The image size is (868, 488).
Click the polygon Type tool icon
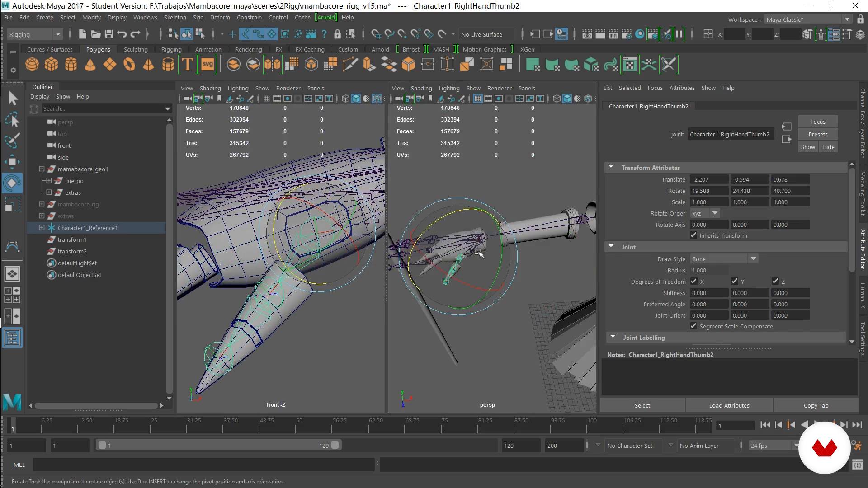click(187, 65)
